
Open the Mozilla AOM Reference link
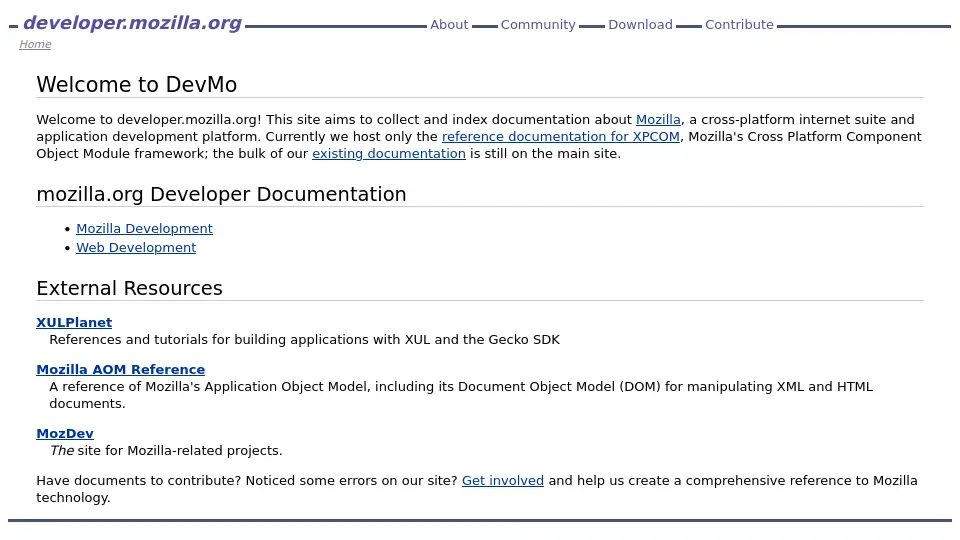120,370
